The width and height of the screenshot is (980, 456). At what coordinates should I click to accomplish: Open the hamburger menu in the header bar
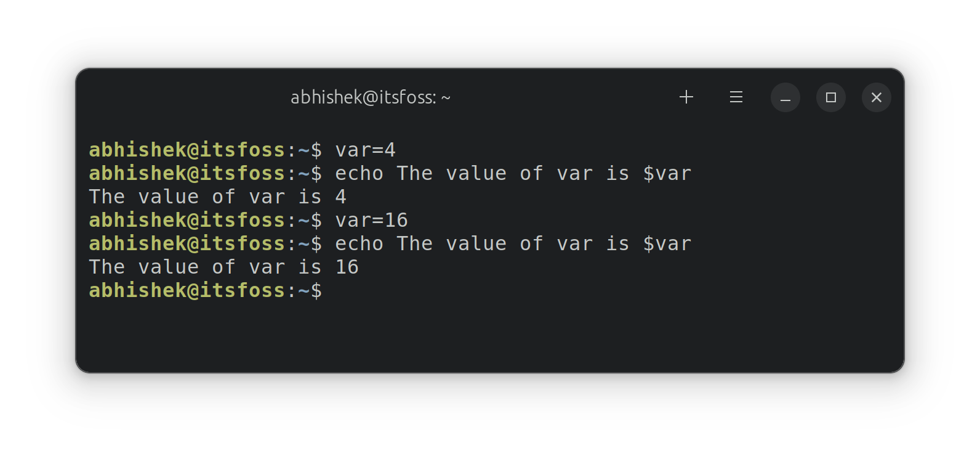[736, 97]
